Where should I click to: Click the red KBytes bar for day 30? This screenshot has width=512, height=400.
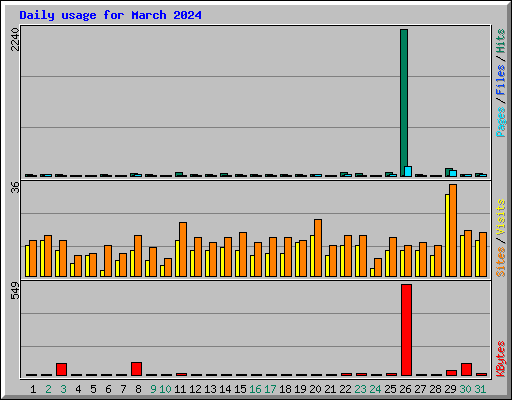pos(467,369)
